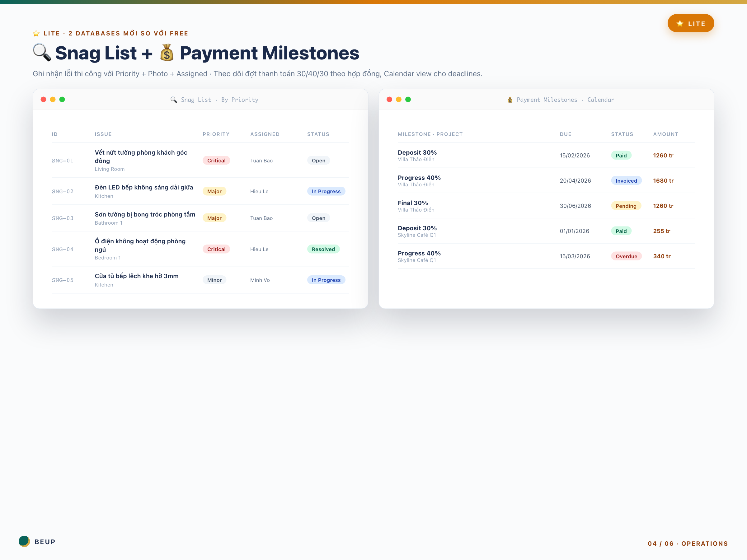Screen dimensions: 747x560
Task: Click the star icon beside LITE · 2 DATABASES
Action: click(x=36, y=33)
